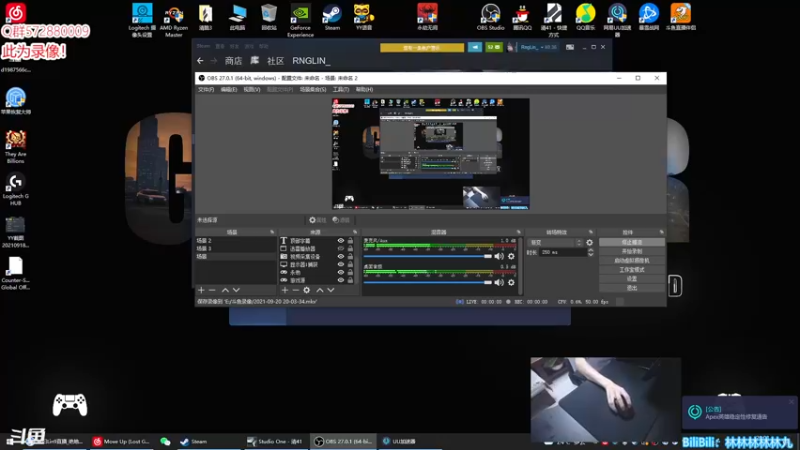This screenshot has width=800, height=450.
Task: Open 视图(V) menu in OBS
Action: coord(252,89)
